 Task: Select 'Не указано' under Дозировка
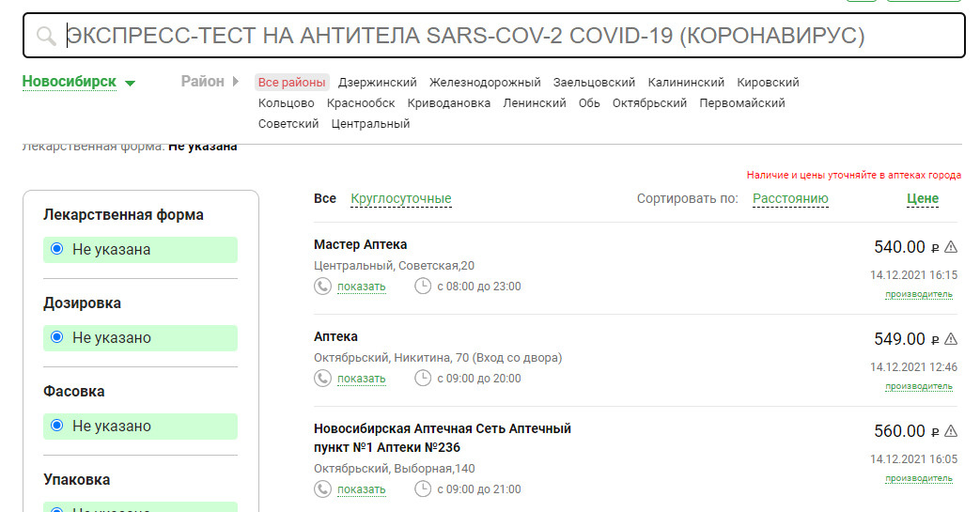coord(141,337)
